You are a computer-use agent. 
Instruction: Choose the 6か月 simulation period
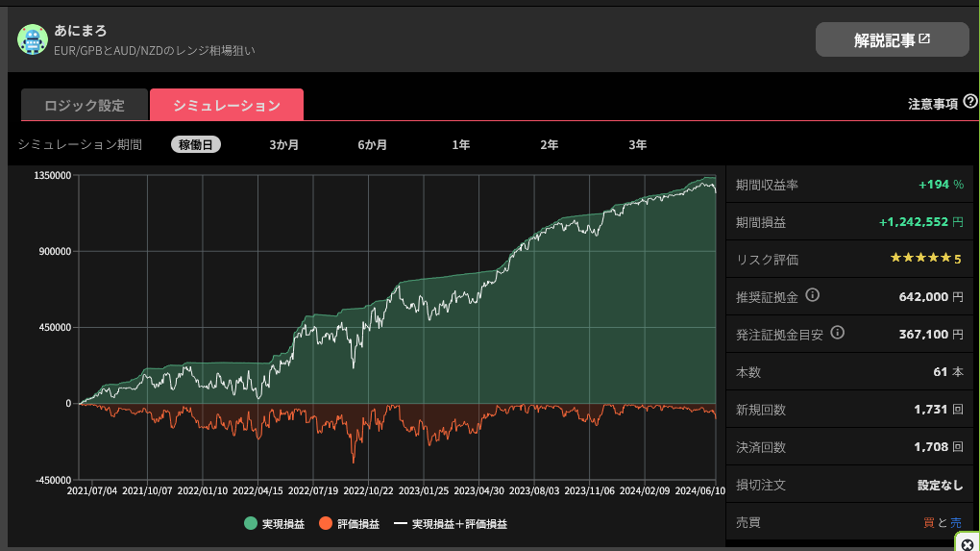click(x=372, y=145)
